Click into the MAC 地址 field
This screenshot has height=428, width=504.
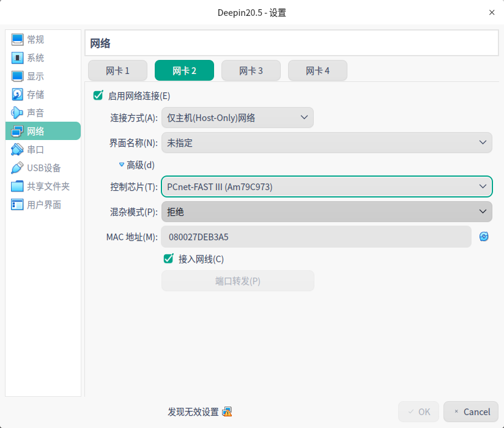pyautogui.click(x=316, y=237)
